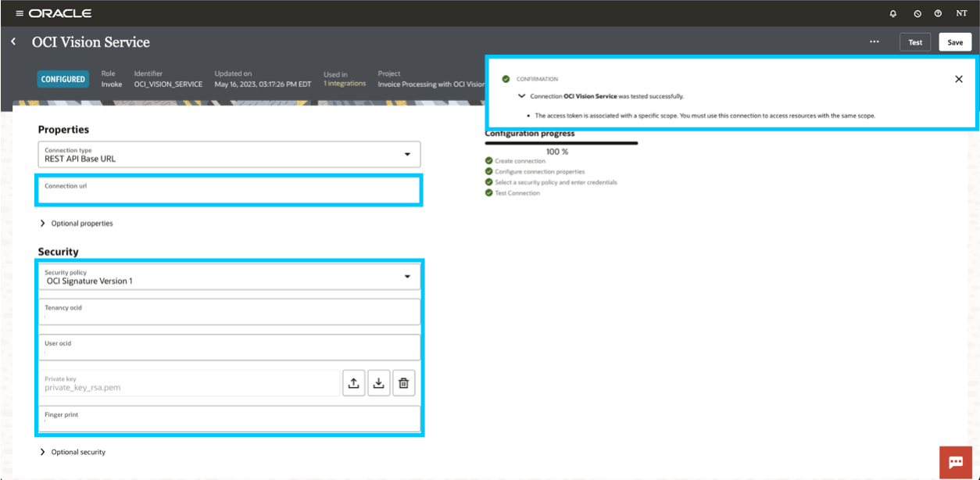Open the Security policy dropdown
The image size is (980, 480).
point(407,276)
